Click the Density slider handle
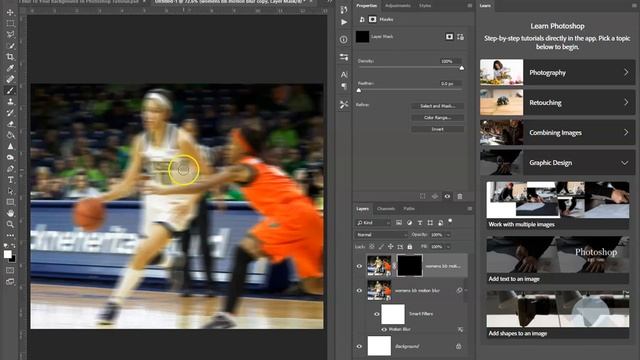640x360 pixels. tap(462, 68)
